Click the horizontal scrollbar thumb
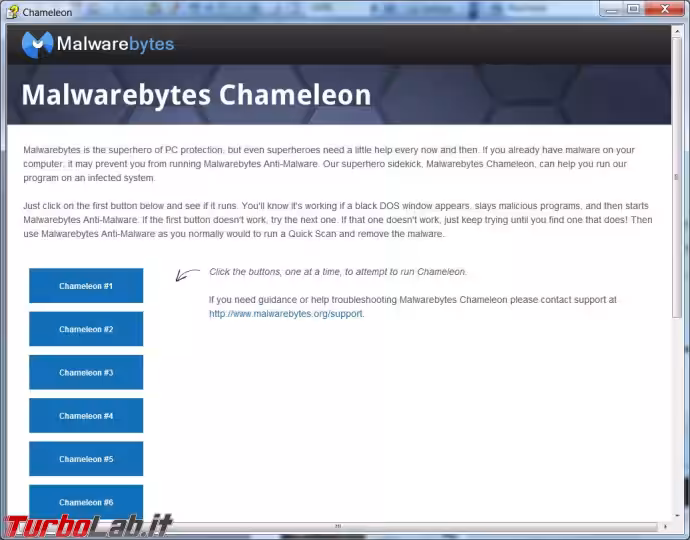 pos(338,526)
